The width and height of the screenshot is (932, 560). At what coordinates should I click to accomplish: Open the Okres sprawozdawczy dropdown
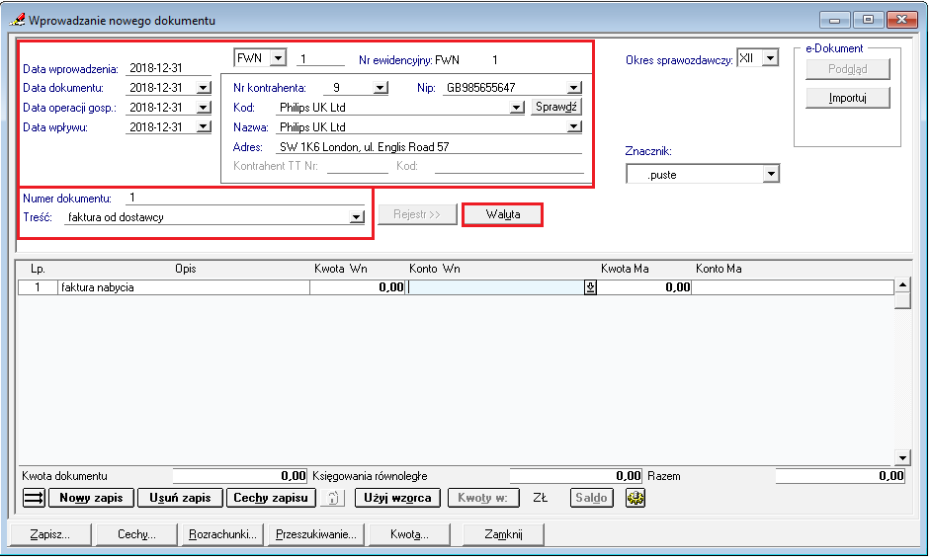(770, 58)
